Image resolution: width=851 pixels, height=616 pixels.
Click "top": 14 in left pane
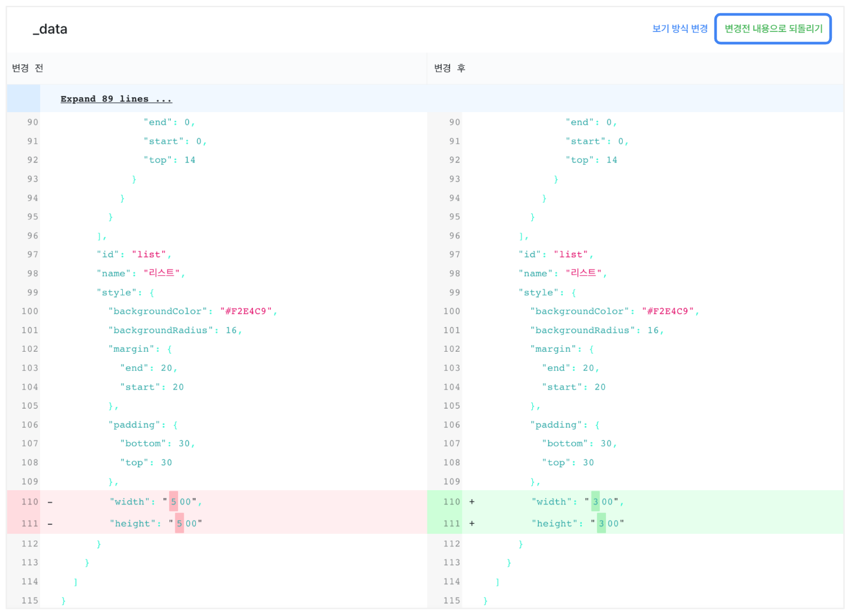[x=170, y=160]
